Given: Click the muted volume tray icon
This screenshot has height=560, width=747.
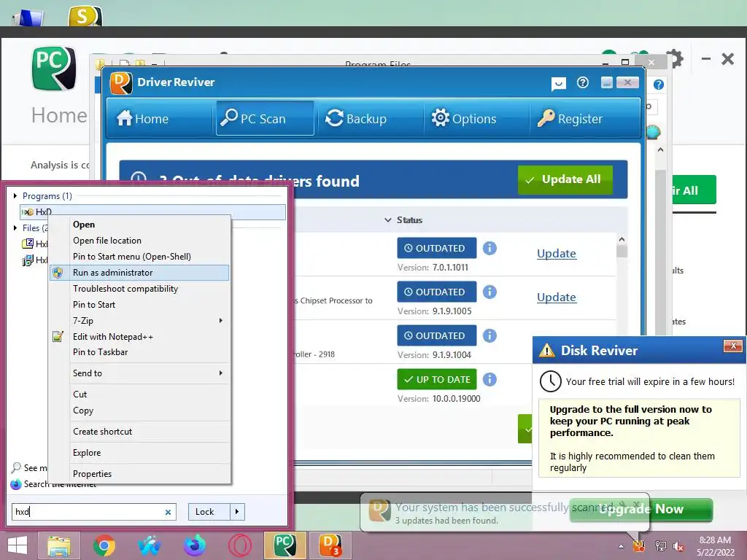Looking at the screenshot, I should [678, 546].
